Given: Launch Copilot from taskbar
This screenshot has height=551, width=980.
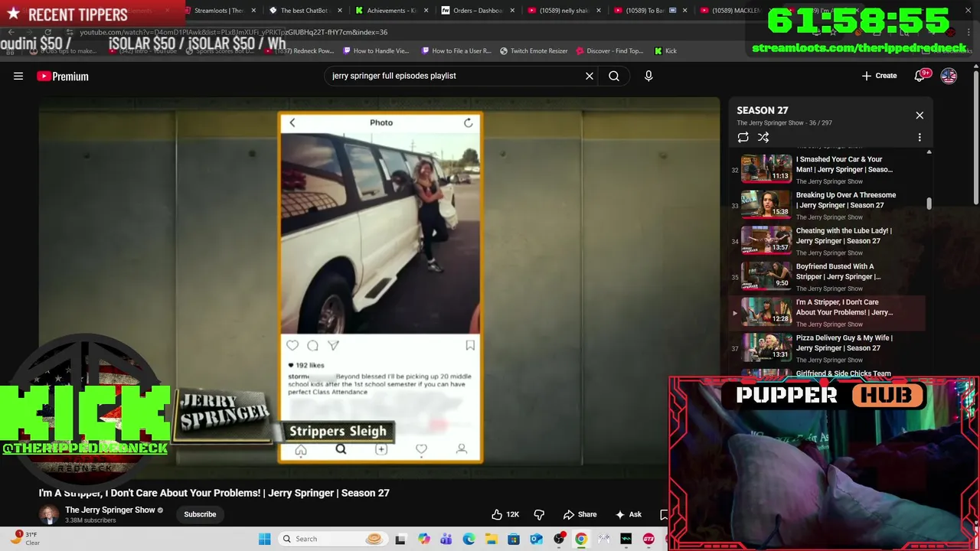Looking at the screenshot, I should (424, 539).
